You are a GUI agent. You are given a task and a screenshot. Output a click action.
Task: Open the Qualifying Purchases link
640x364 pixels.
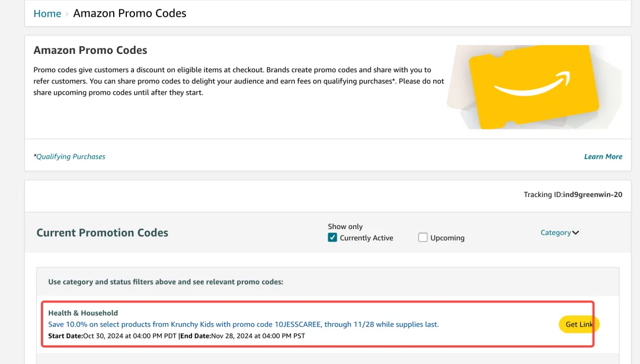pyautogui.click(x=71, y=157)
